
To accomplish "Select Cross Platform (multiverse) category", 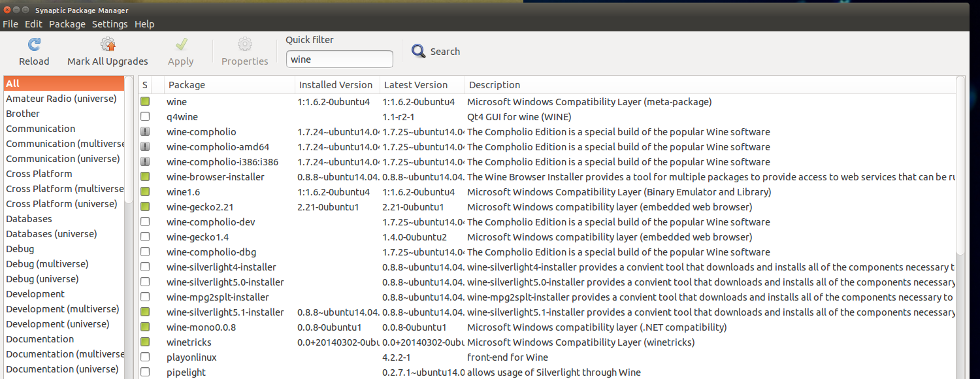I will pos(63,189).
